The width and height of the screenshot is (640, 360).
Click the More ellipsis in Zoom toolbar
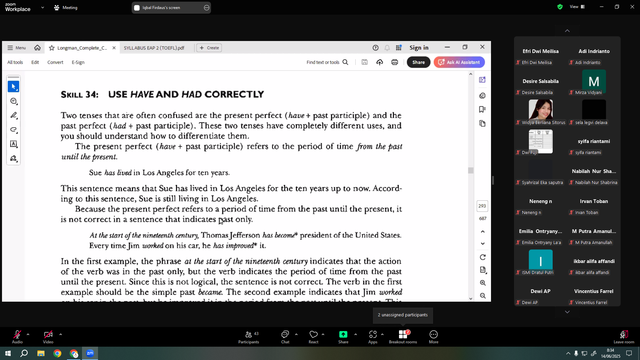tap(433, 337)
